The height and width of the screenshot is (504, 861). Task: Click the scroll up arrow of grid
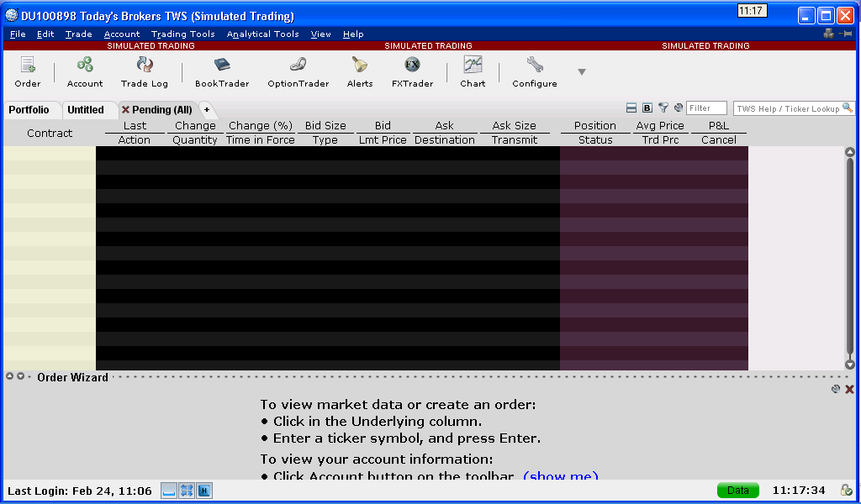850,152
